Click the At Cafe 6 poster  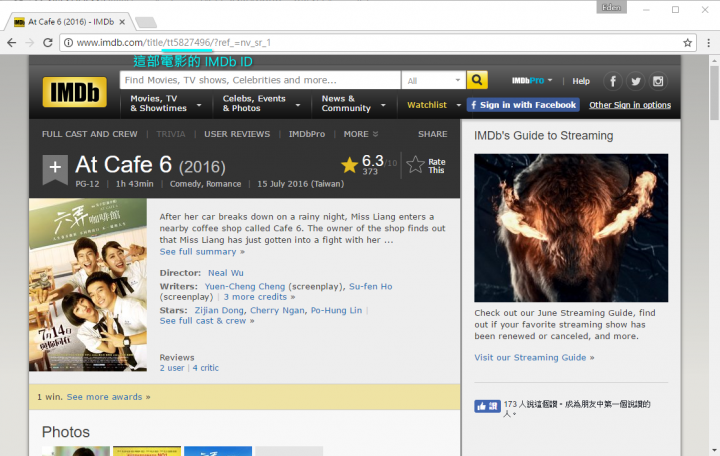88,285
